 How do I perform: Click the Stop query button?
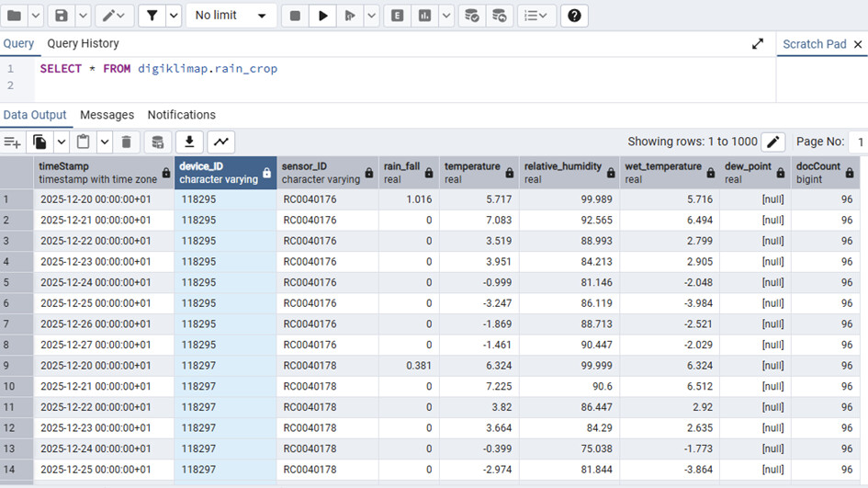point(294,16)
